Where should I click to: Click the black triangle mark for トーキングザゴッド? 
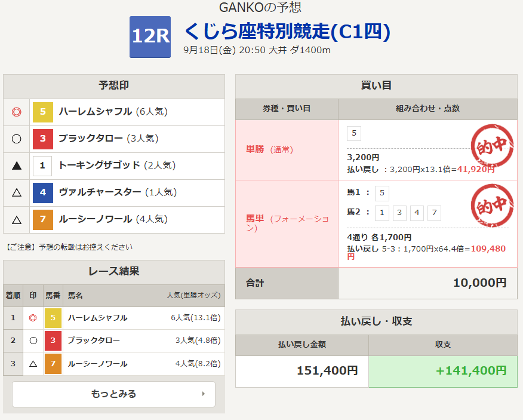(16, 165)
